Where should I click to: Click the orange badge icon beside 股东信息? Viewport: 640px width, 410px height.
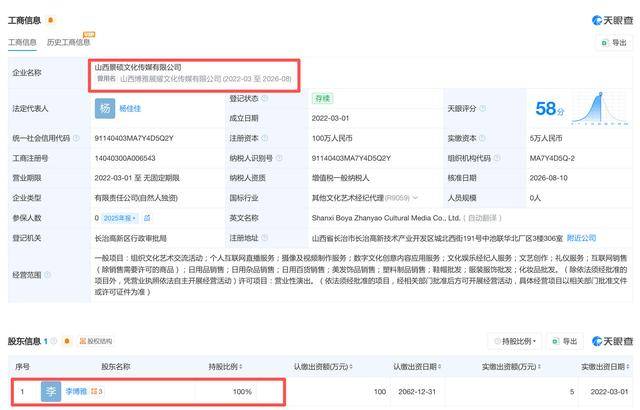(67, 341)
